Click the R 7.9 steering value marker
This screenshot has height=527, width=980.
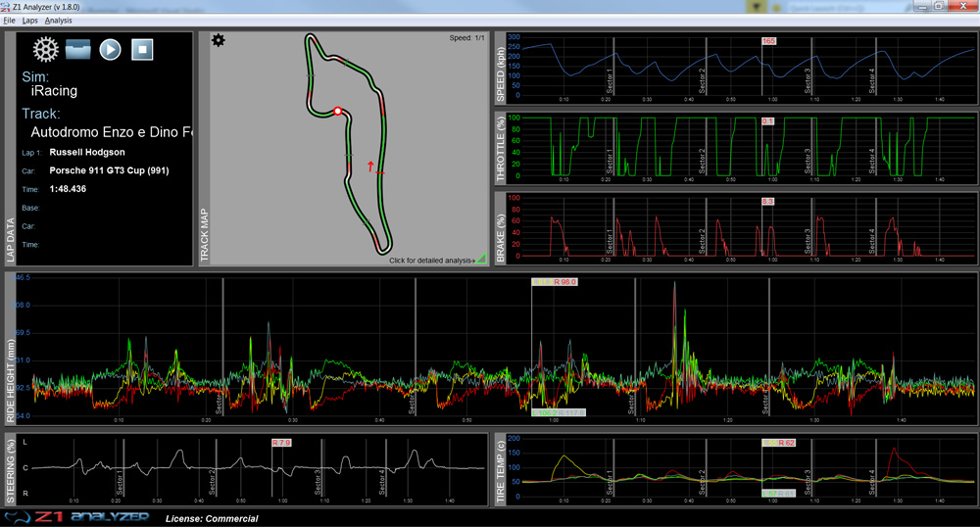(x=281, y=443)
